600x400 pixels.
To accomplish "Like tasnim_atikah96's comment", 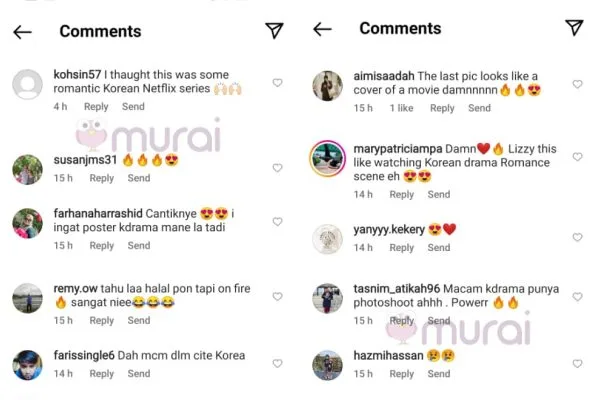I will (x=577, y=297).
